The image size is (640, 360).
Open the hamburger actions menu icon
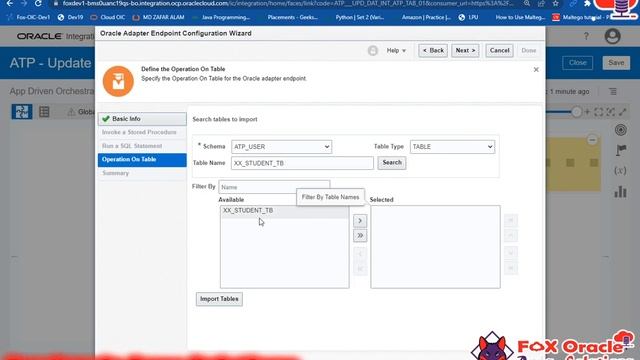tap(613, 91)
